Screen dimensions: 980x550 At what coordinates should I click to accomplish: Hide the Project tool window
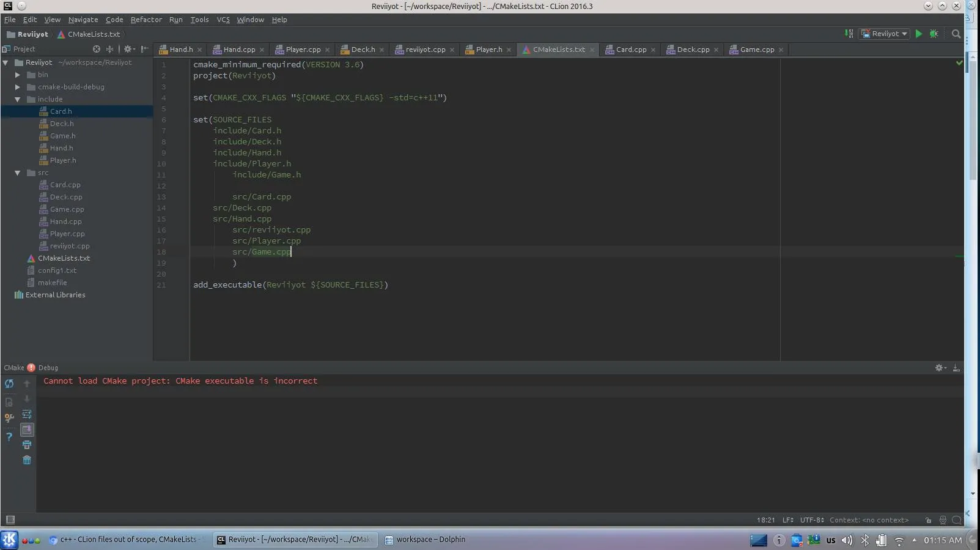pyautogui.click(x=145, y=49)
